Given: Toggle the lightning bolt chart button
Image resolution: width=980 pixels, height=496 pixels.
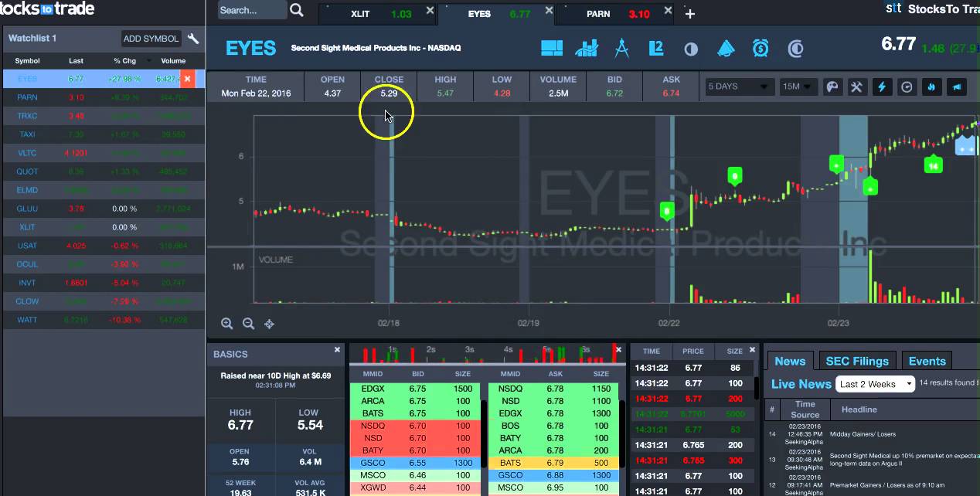Looking at the screenshot, I should pyautogui.click(x=882, y=87).
